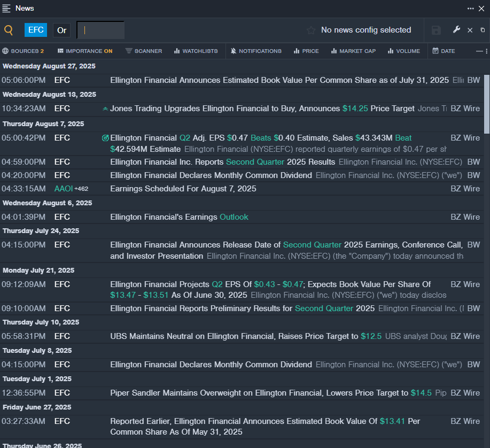The height and width of the screenshot is (448, 490).
Task: Click the Thursday August 7, 2025 date header
Action: (43, 124)
